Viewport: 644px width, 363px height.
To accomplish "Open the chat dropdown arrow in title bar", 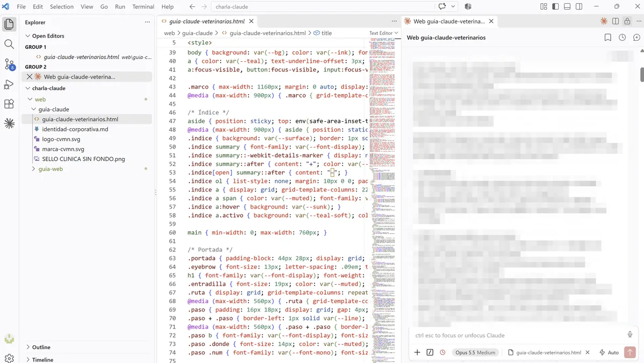I will pyautogui.click(x=453, y=6).
